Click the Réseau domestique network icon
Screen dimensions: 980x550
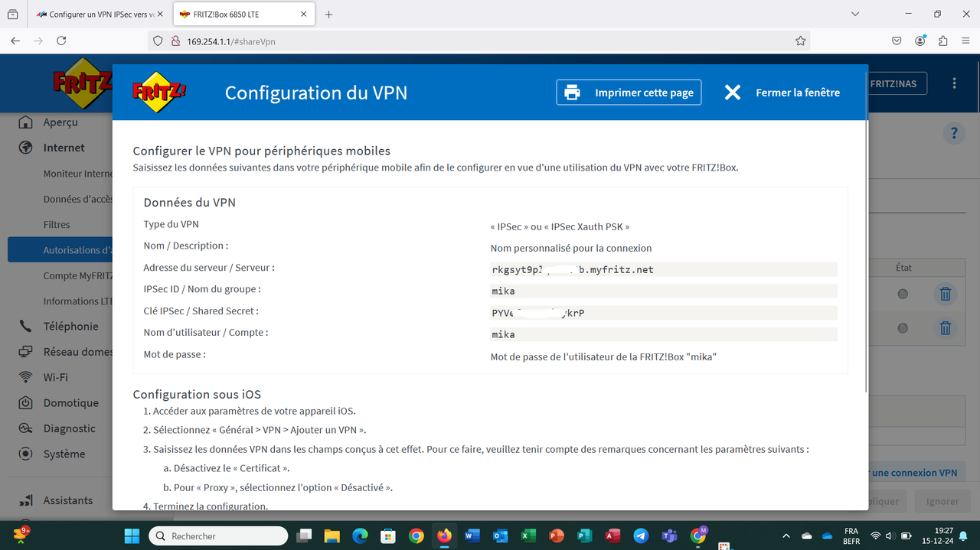pos(26,352)
